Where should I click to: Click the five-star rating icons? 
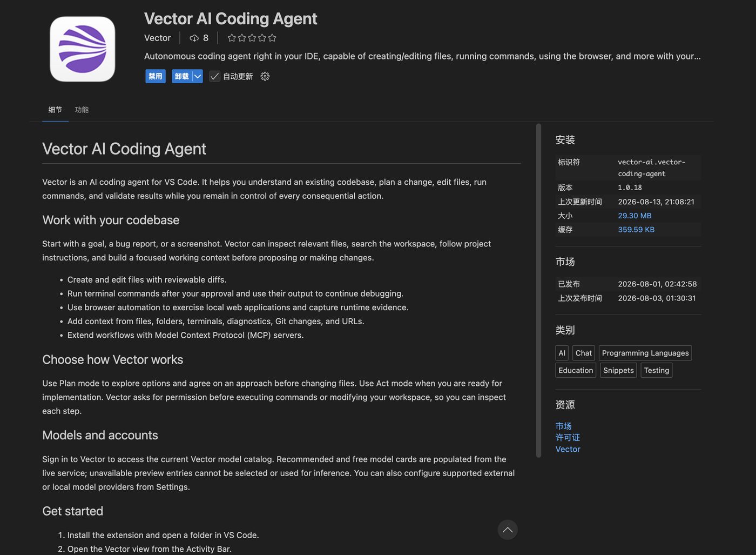coord(252,38)
